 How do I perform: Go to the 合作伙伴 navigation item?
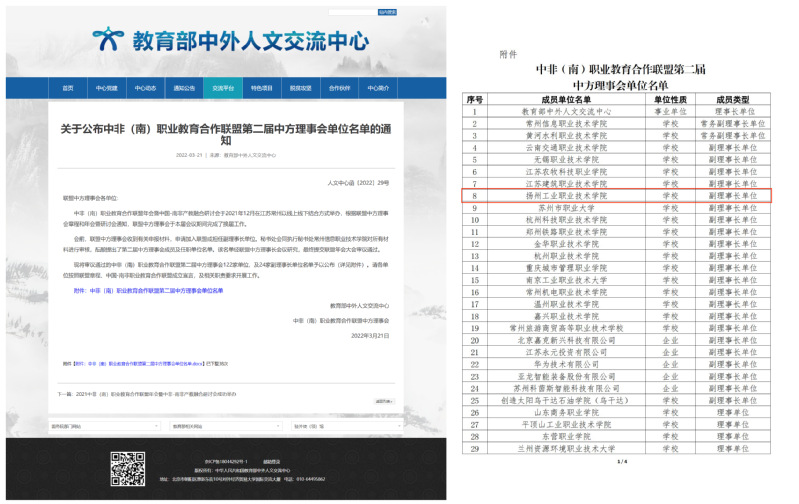[339, 88]
